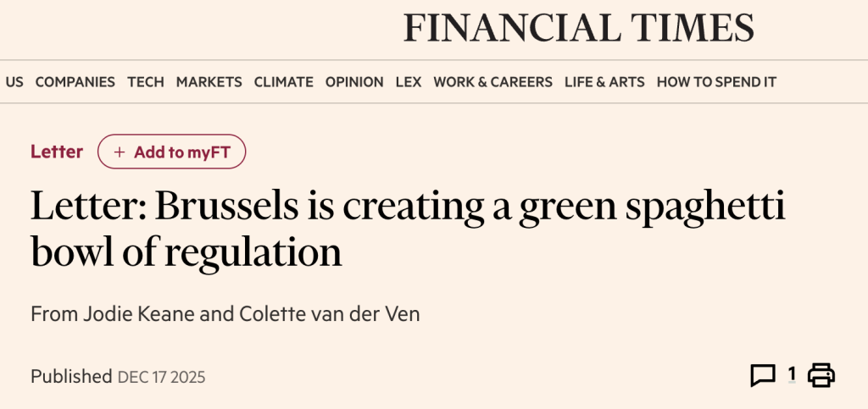Open the Companies section
Viewport: 868px width, 409px height.
click(x=75, y=82)
